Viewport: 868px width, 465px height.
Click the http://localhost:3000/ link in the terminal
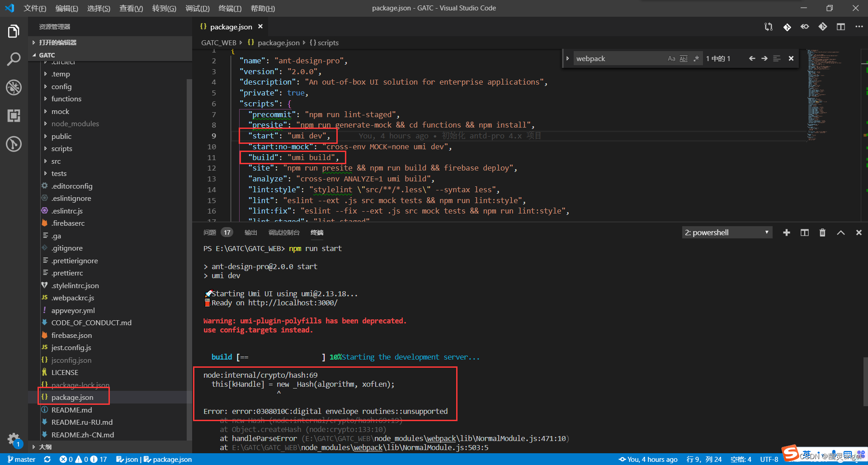(x=293, y=303)
